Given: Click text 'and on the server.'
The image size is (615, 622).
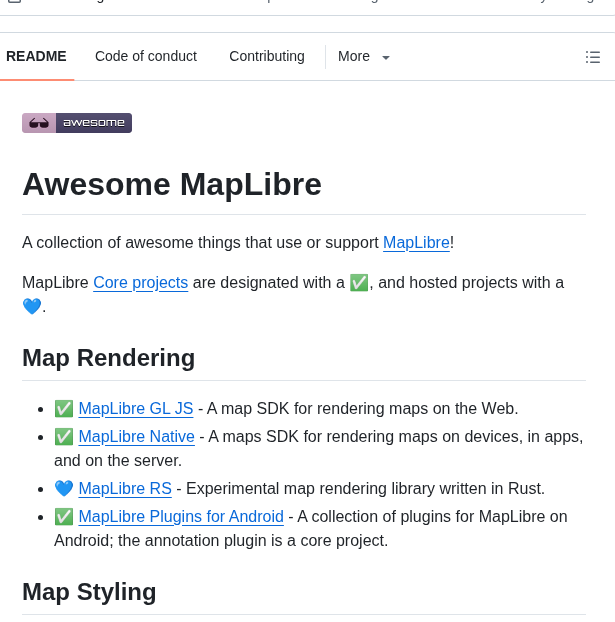Looking at the screenshot, I should (118, 461).
